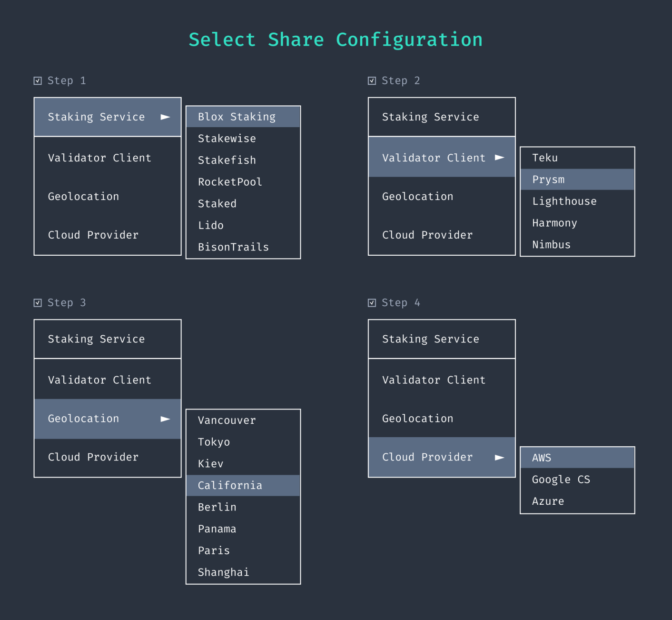Image resolution: width=672 pixels, height=620 pixels.
Task: Select Blox Staking from the submenu
Action: coord(237,117)
